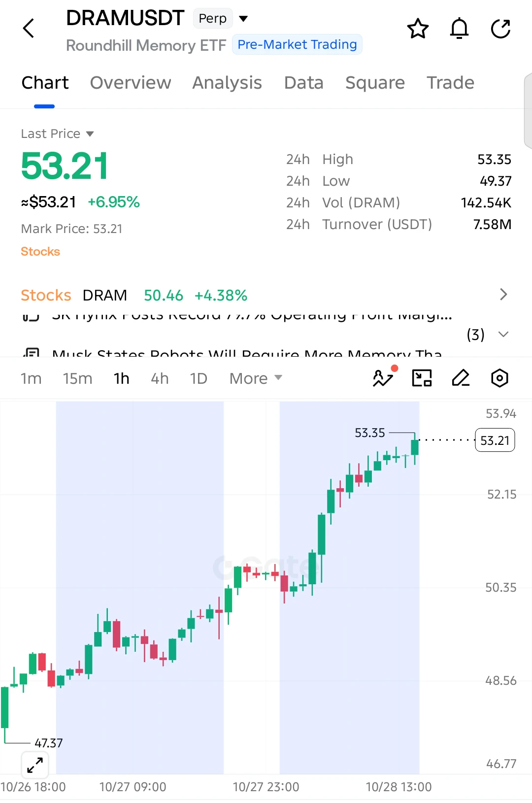Image resolution: width=532 pixels, height=803 pixels.
Task: Open the Stocks DRAM 50.46 row
Action: pos(266,295)
